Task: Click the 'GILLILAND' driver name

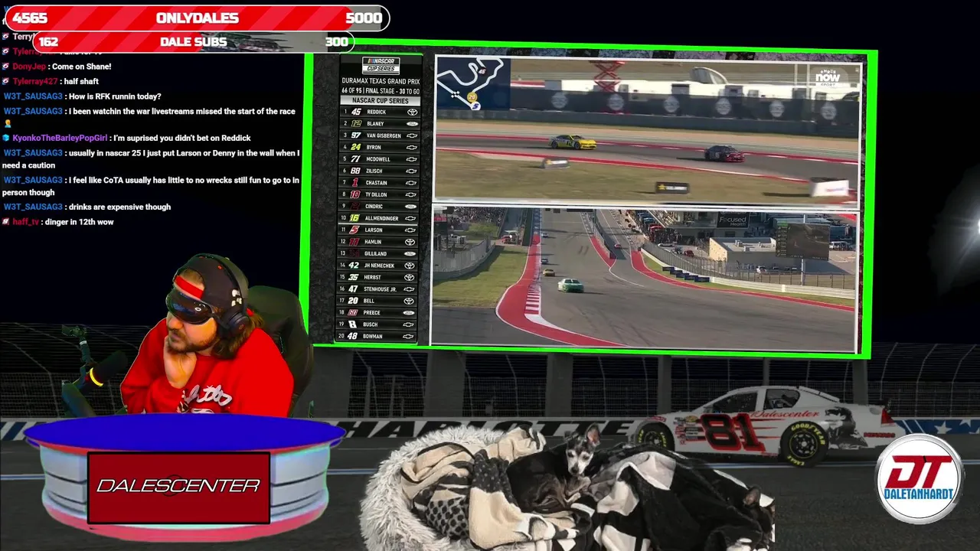Action: coord(376,253)
